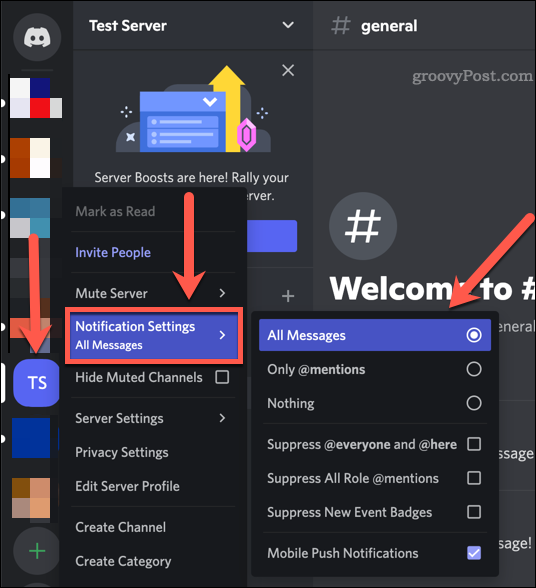
Task: Open server with brown and tan icon
Action: point(32,498)
